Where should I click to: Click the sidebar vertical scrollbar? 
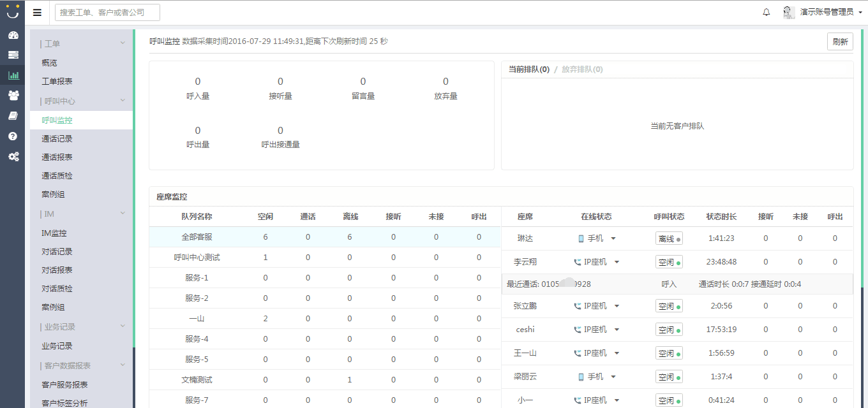click(x=134, y=191)
